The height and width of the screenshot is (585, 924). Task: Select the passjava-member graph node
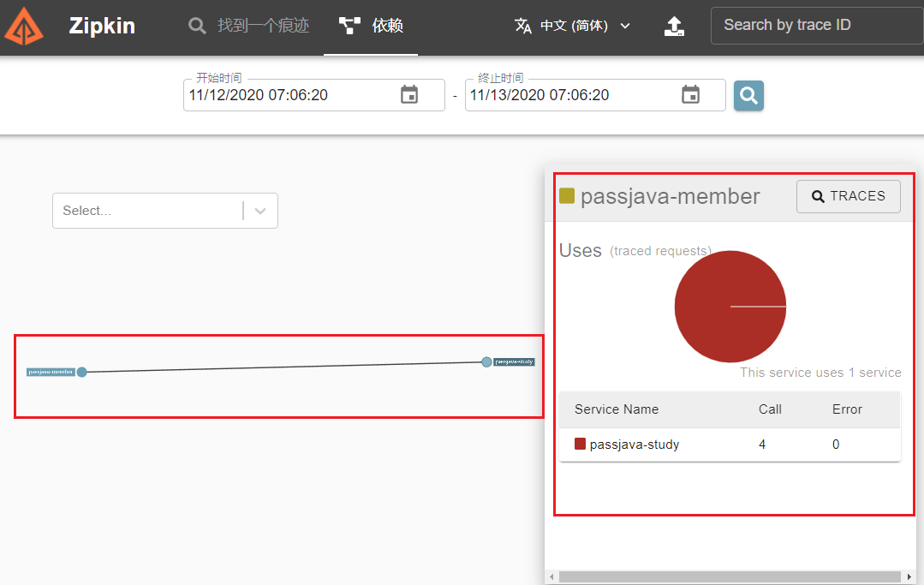(x=81, y=372)
